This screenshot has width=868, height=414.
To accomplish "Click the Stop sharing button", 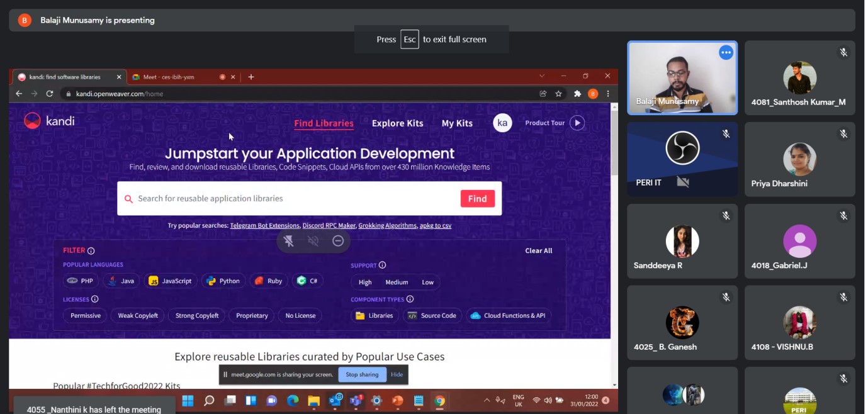I will 362,374.
